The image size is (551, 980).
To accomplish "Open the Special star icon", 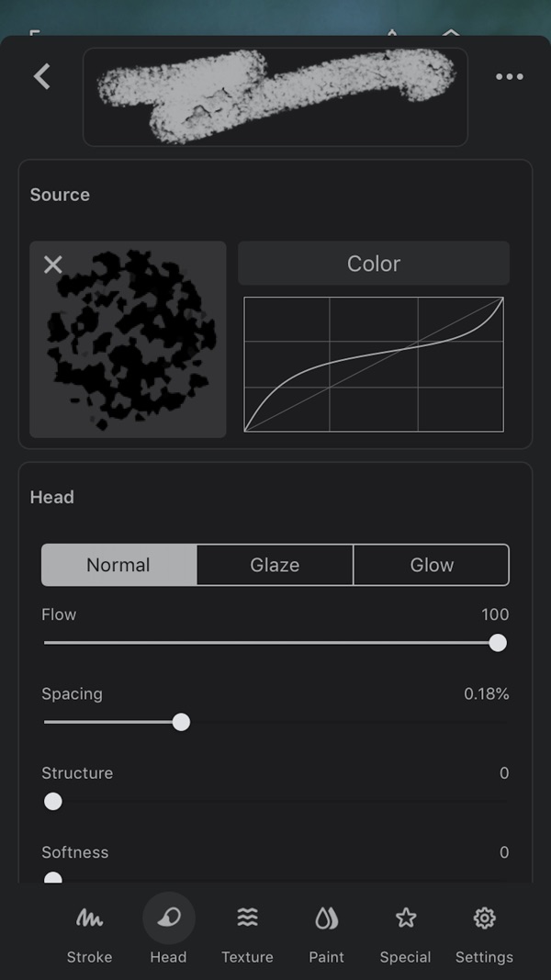I will 405,918.
